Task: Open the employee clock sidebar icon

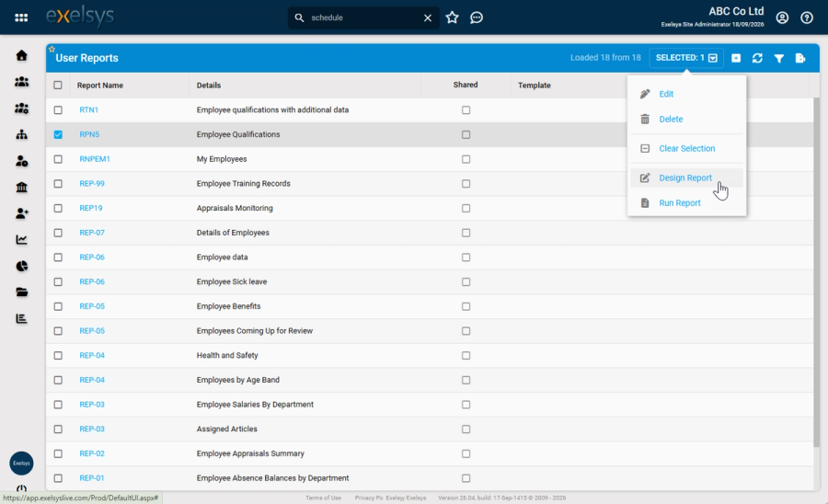Action: (22, 161)
